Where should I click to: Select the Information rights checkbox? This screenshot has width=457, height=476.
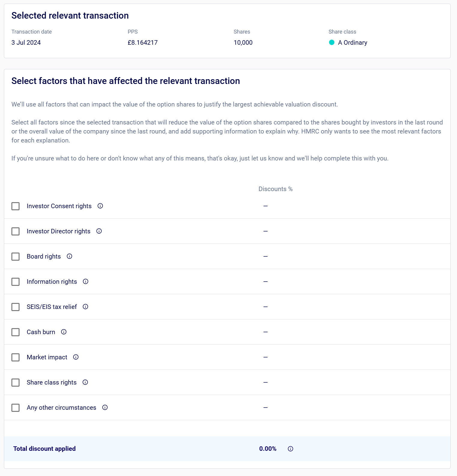click(16, 282)
